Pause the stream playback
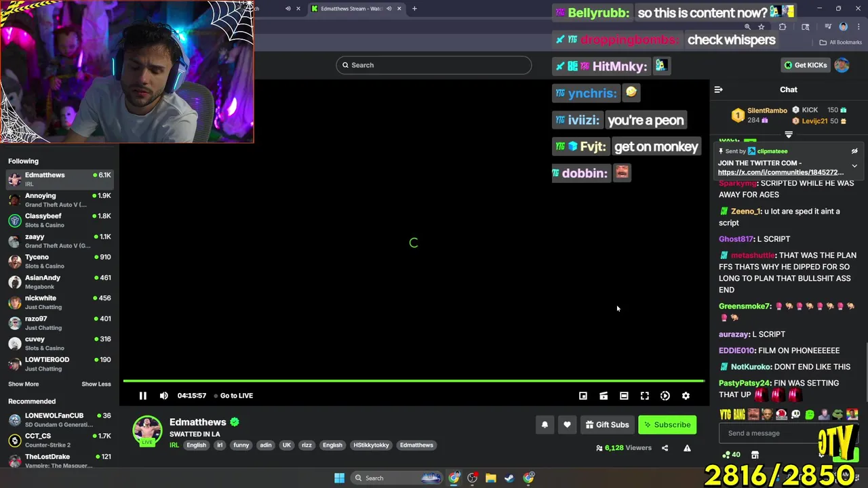Screen dimensions: 868x488 tap(142, 396)
